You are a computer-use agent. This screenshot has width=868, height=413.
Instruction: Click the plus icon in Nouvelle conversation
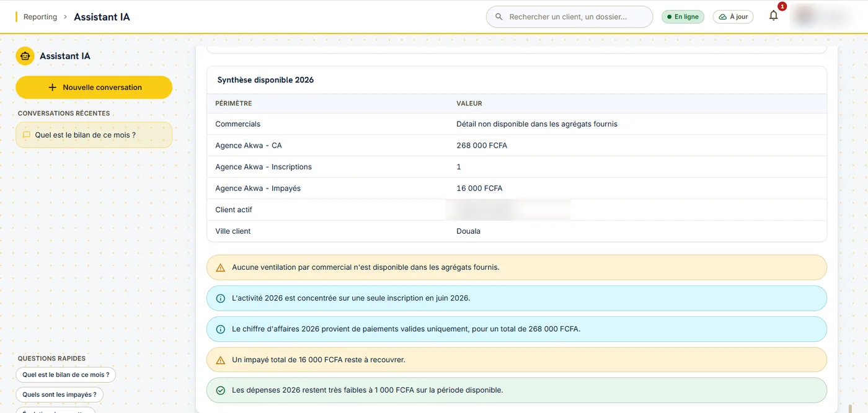pos(52,87)
